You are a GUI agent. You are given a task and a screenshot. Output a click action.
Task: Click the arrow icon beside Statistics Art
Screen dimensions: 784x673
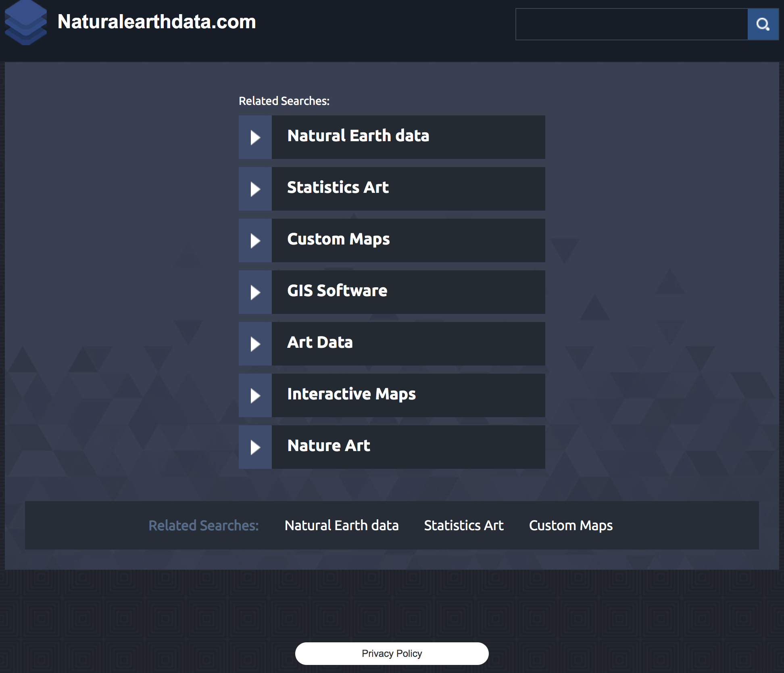[255, 189]
